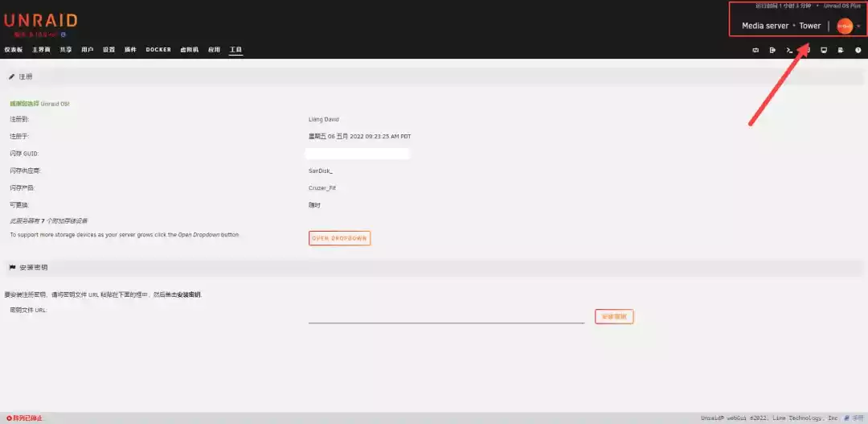
Task: Go to the DOCKER tab
Action: 158,50
